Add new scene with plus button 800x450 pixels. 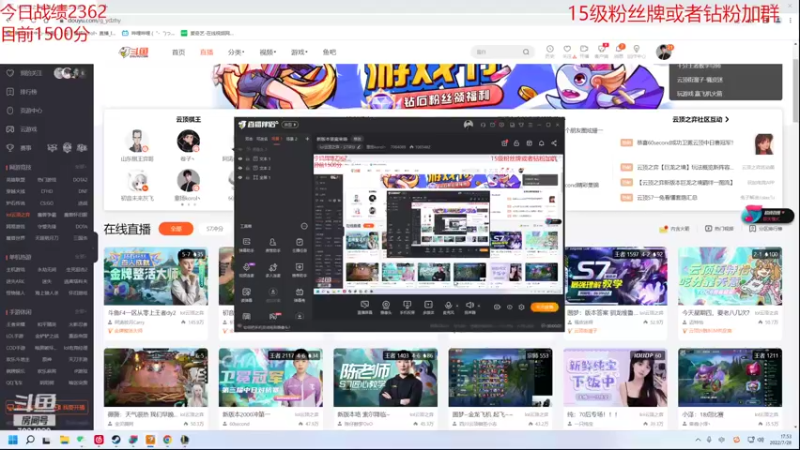click(307, 139)
